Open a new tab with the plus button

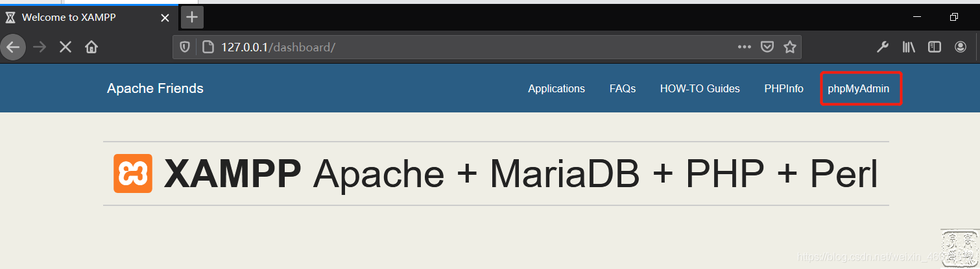192,18
